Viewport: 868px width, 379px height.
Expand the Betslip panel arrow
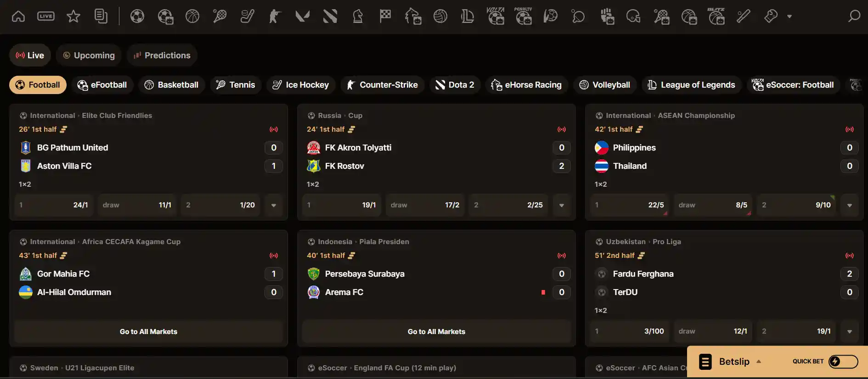(759, 362)
